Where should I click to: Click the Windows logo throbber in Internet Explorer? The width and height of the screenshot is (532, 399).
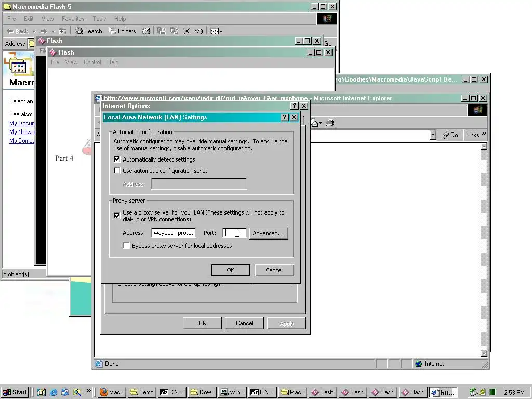[477, 110]
